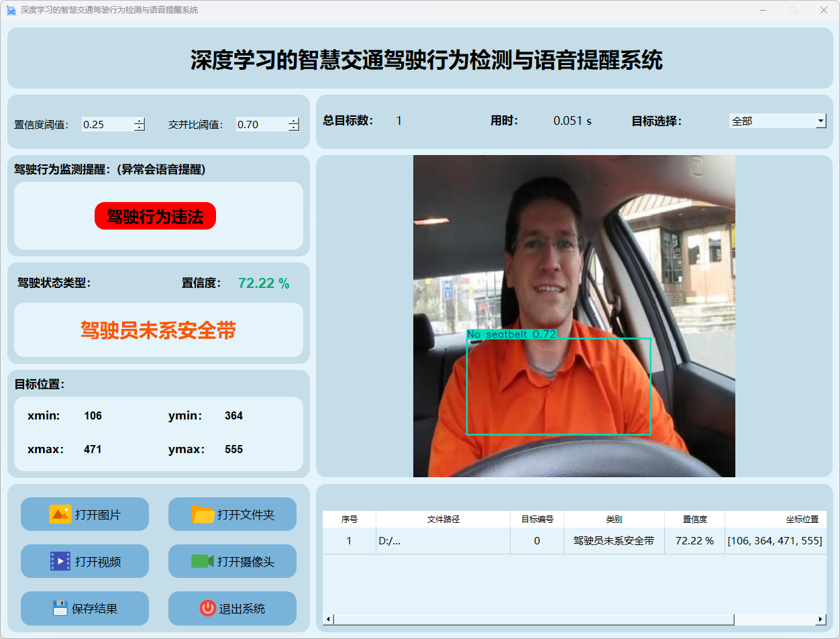The height and width of the screenshot is (639, 840).
Task: Click the 类别 column header
Action: [613, 520]
